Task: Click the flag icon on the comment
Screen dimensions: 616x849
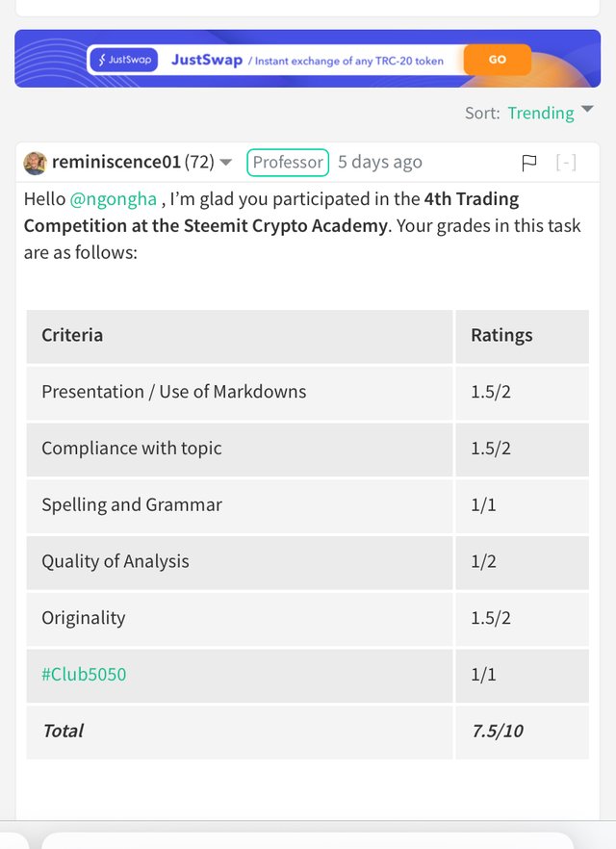Action: click(x=528, y=163)
